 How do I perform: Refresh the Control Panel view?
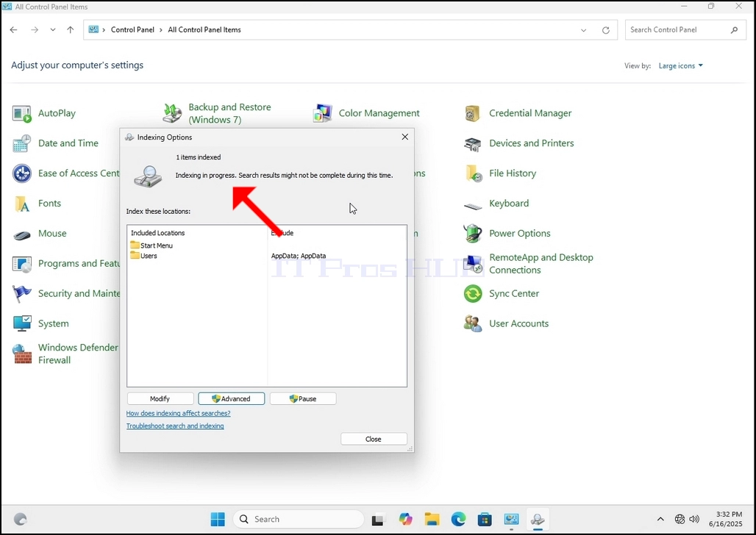coord(605,30)
